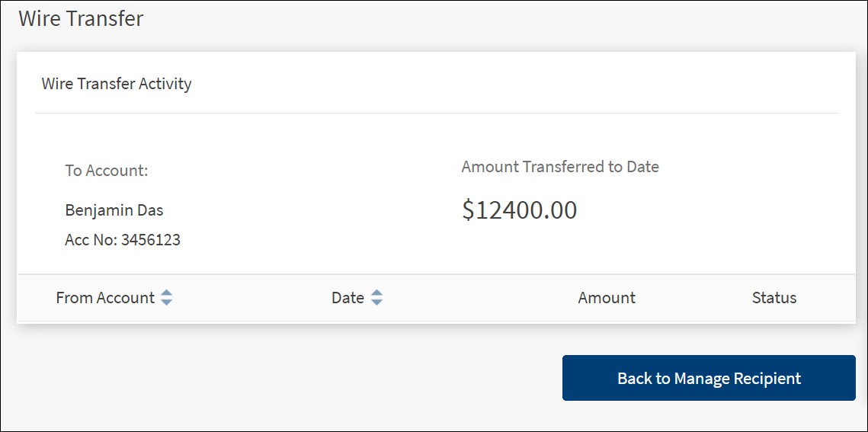Click the dollar sign in the transferred total
This screenshot has width=868, height=432.
tap(468, 211)
